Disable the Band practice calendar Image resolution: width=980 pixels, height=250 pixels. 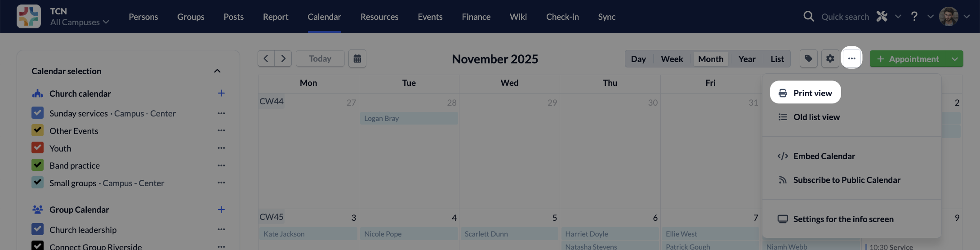[38, 165]
